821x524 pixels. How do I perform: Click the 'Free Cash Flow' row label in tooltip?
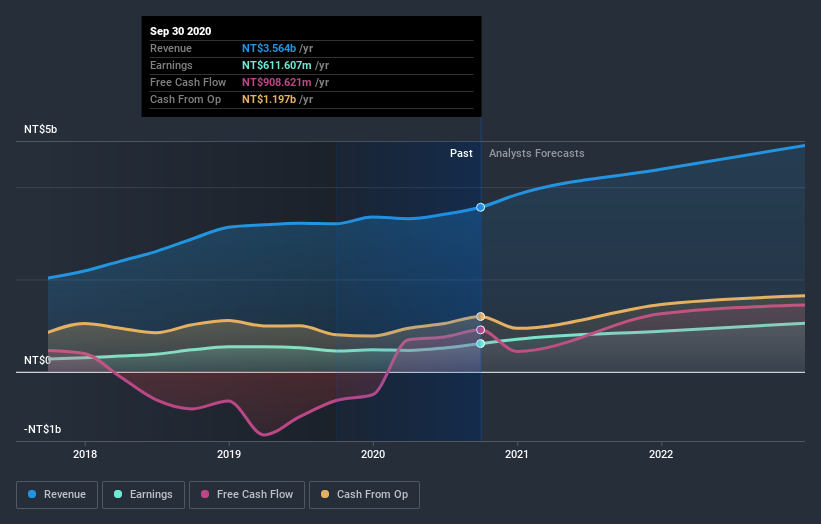tap(188, 82)
